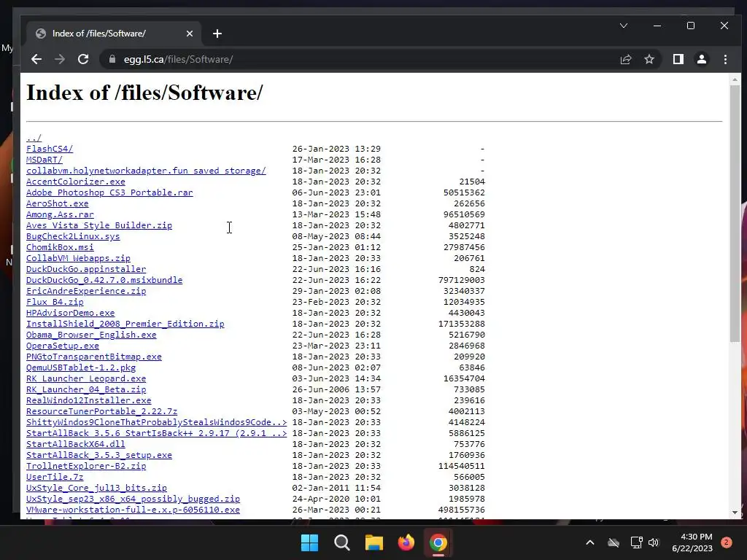The width and height of the screenshot is (747, 560).
Task: Download StartAllBack_3.5.3_setup.exe
Action: point(99,456)
